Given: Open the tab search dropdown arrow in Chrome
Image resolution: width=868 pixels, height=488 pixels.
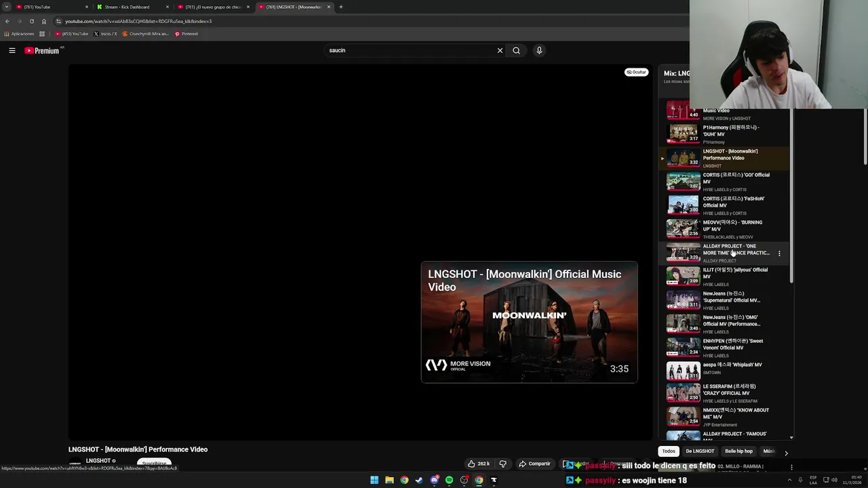Looking at the screenshot, I should pyautogui.click(x=7, y=7).
